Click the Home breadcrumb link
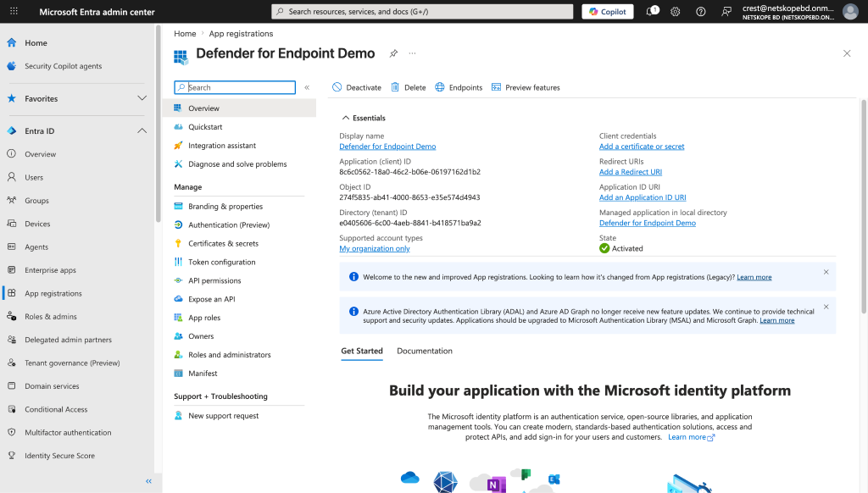This screenshot has height=493, width=868. 185,34
